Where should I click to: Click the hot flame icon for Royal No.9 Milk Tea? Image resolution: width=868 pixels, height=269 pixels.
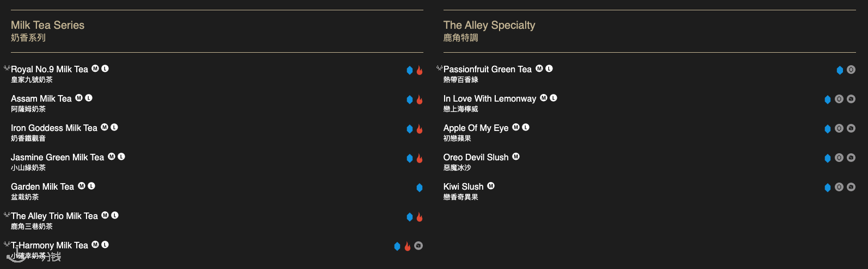click(x=420, y=70)
